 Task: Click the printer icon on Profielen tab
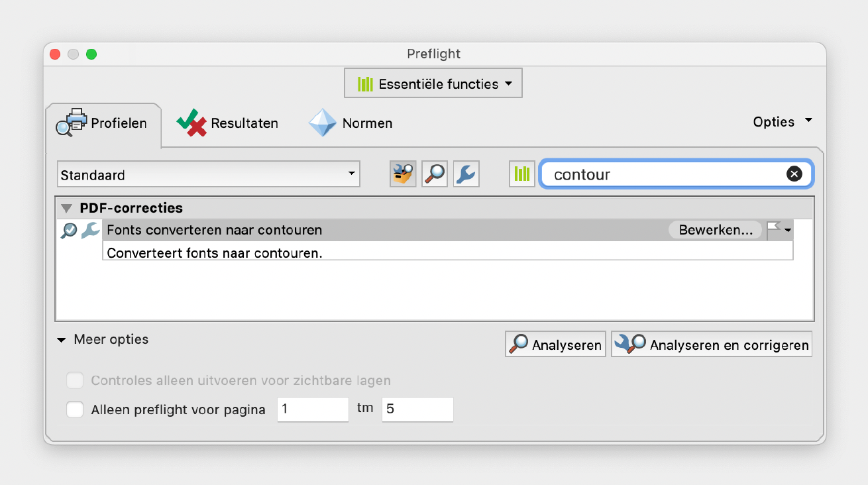[70, 122]
